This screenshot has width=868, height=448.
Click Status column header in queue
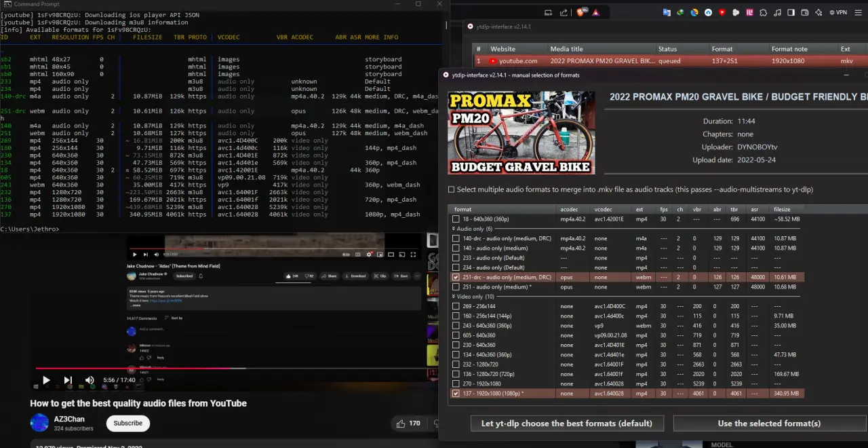point(681,49)
